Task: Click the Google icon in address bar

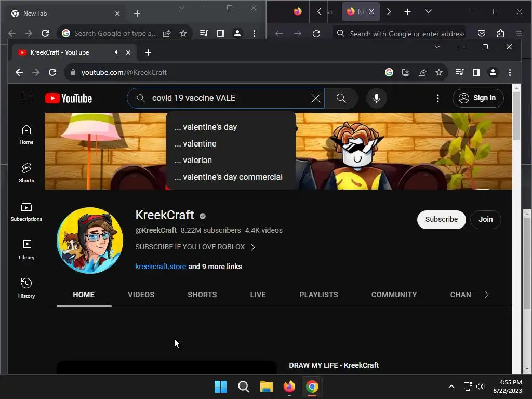Action: 389,72
